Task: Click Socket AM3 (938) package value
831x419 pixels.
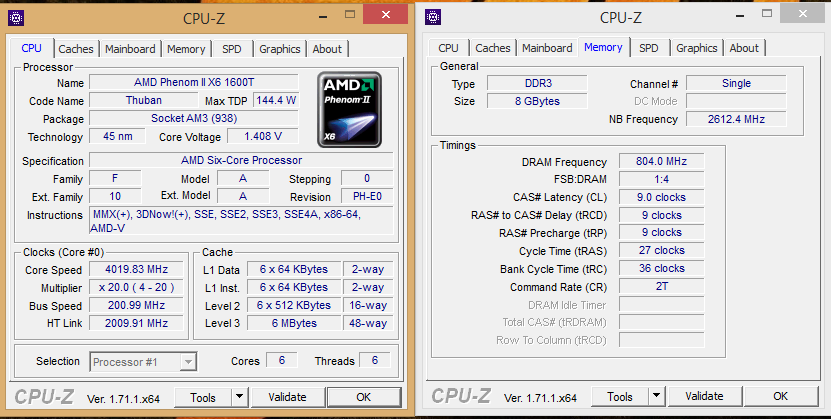Action: 194,119
